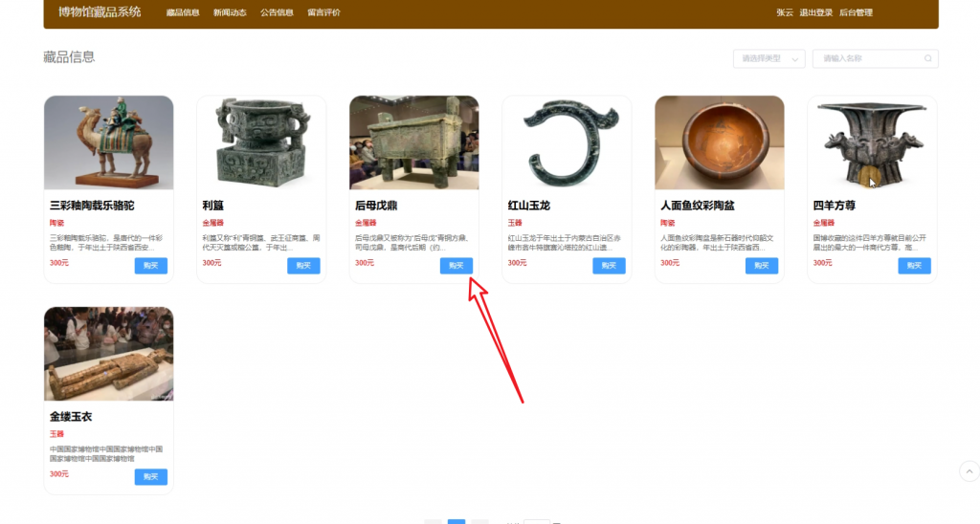The image size is (980, 524).
Task: Open the 红山玉龙 jade dragon thumbnail
Action: click(567, 142)
